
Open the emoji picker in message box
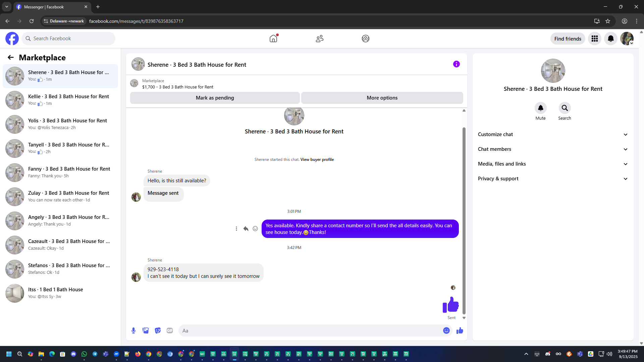tap(446, 330)
